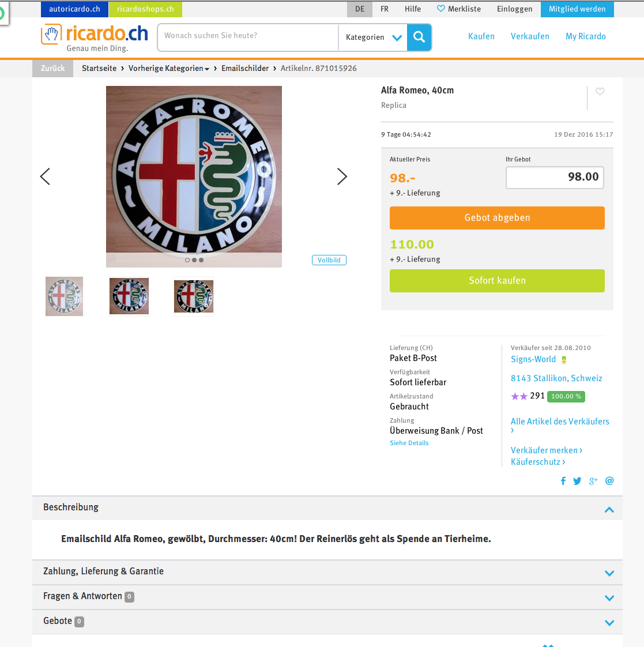Click the magnifier search icon button
The height and width of the screenshot is (647, 644).
coord(419,37)
